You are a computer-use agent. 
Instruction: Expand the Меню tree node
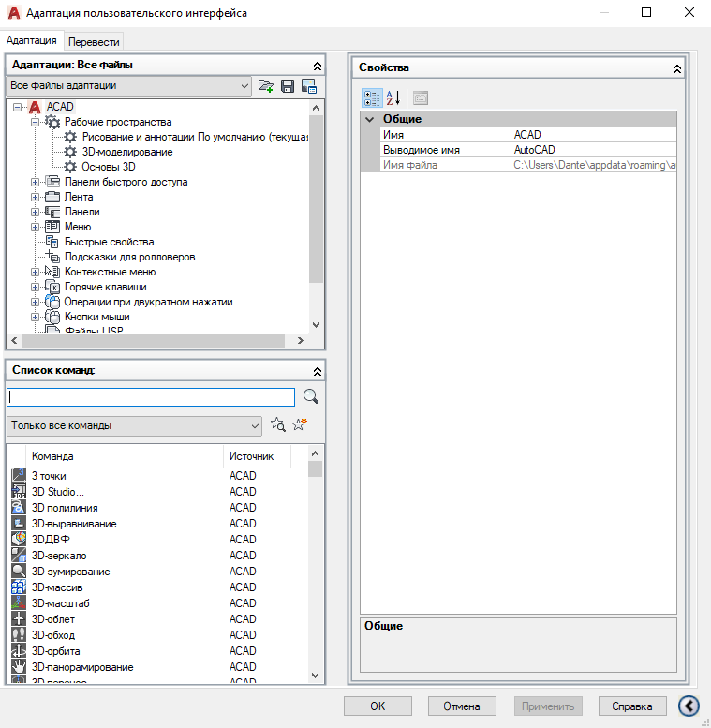[35, 227]
